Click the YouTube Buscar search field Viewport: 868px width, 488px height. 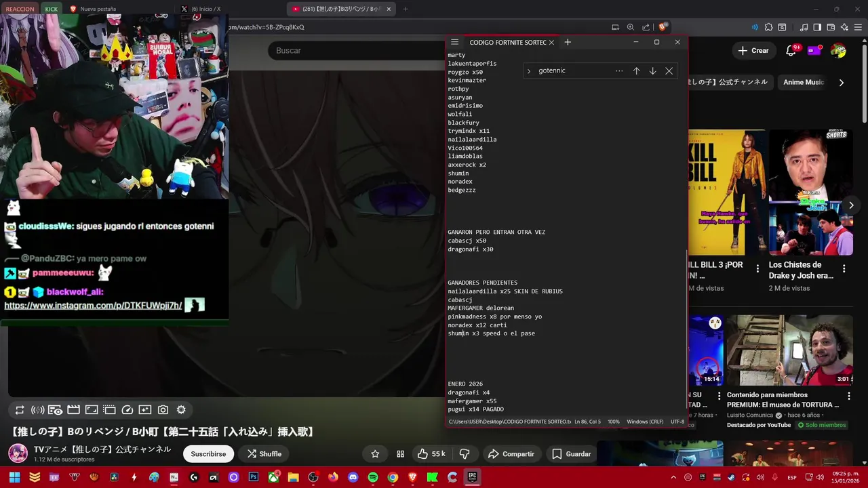pyautogui.click(x=357, y=51)
